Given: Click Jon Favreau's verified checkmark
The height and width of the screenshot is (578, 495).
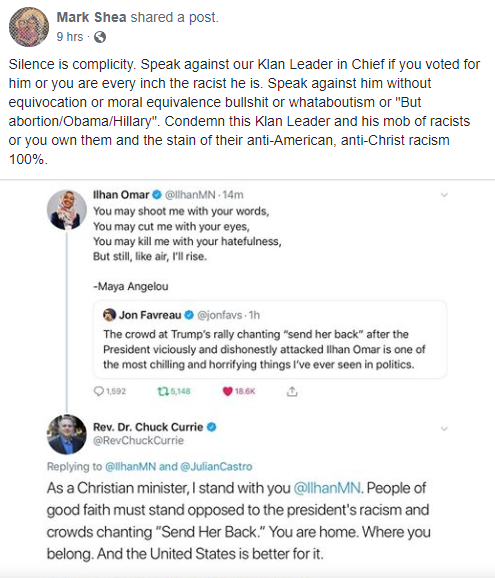Looking at the screenshot, I should click(x=189, y=315).
